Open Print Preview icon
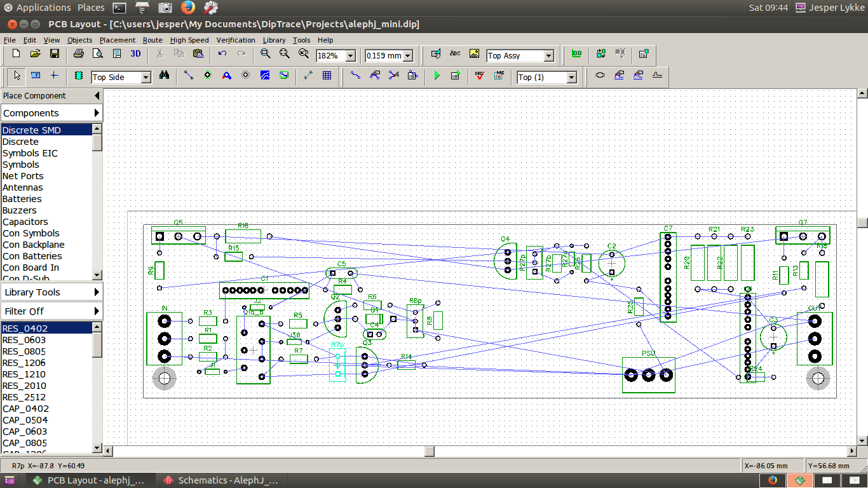This screenshot has width=868, height=488. tap(97, 55)
